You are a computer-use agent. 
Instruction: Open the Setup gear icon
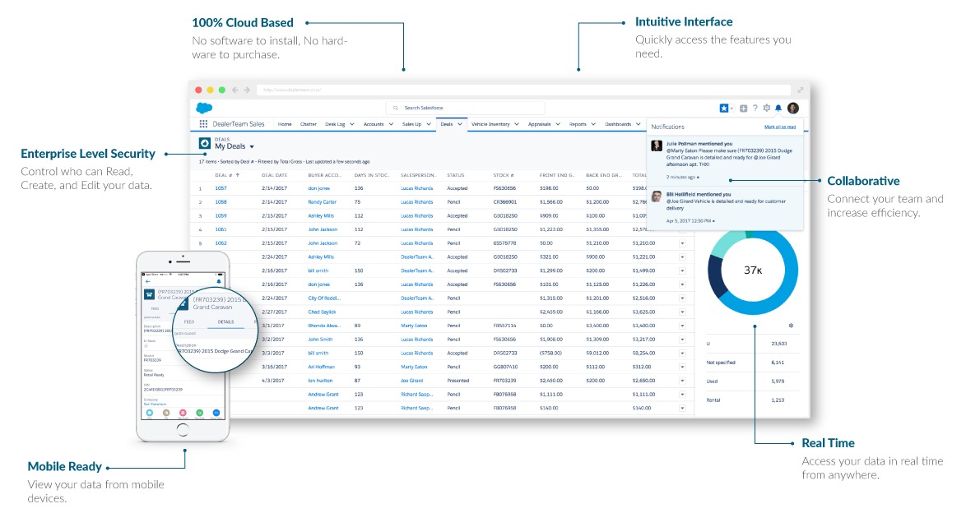click(x=767, y=108)
